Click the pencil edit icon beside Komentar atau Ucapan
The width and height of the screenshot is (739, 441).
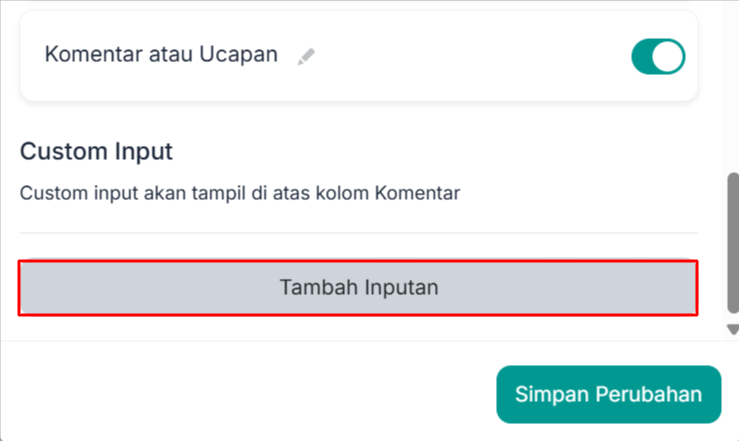coord(306,57)
